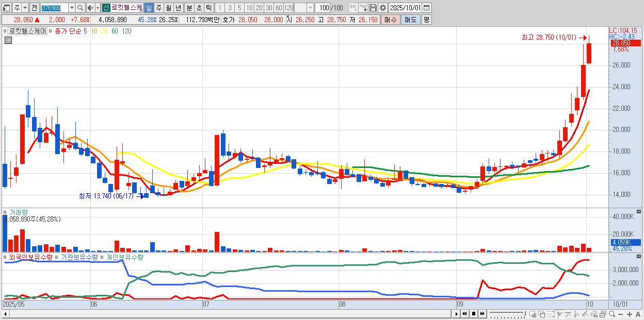Viewport: 644px width, 320px height.
Task: Click the 매수 buy button
Action: pyautogui.click(x=391, y=20)
